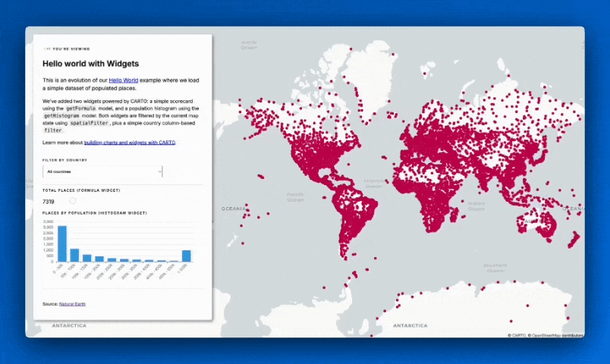610x364 pixels.
Task: Click the Arctic Ocean label at top
Action: click(249, 45)
